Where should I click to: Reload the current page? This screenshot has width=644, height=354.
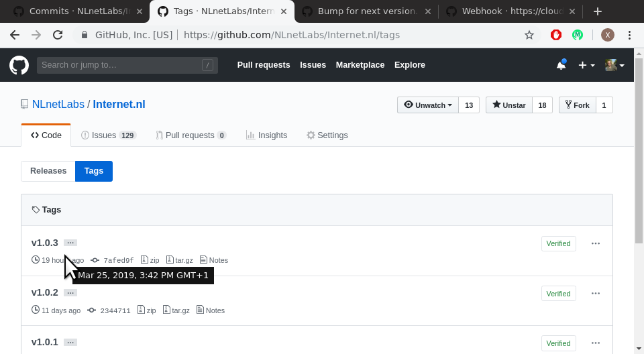tap(58, 35)
